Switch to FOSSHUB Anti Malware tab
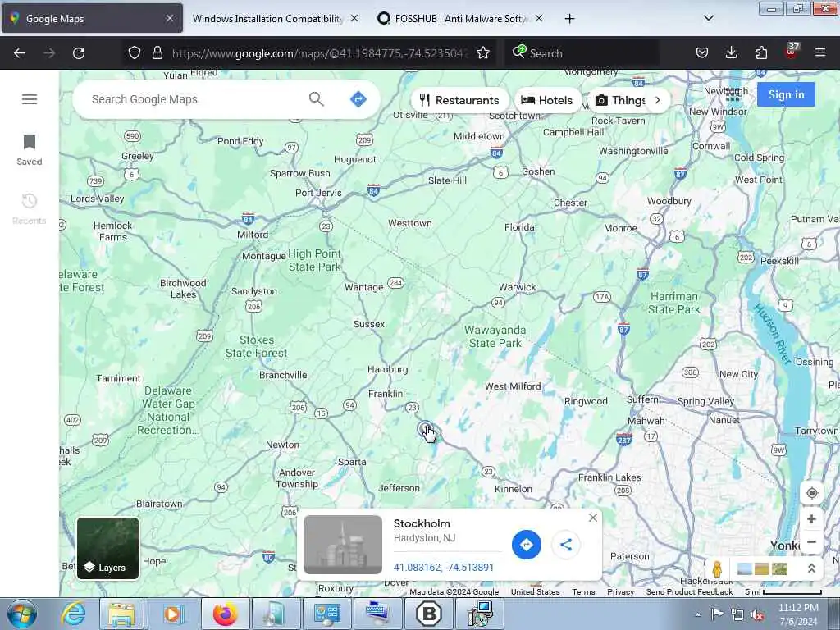The image size is (840, 630). (x=454, y=19)
